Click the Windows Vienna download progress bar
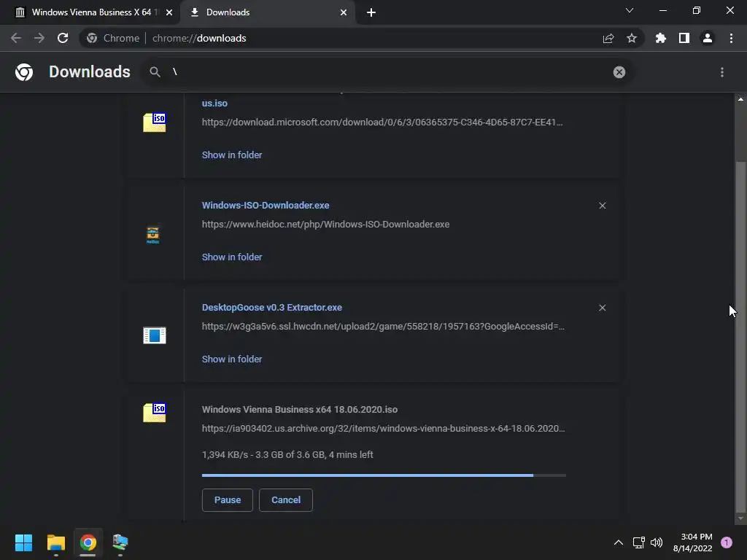The height and width of the screenshot is (560, 747). click(384, 475)
